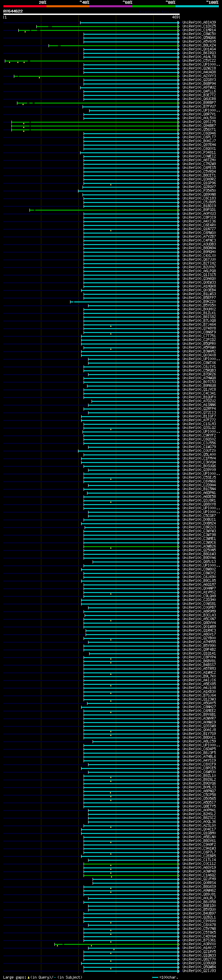This screenshot has width=222, height=980.
Task: Select the query name AV644622
Action: coord(13,11)
